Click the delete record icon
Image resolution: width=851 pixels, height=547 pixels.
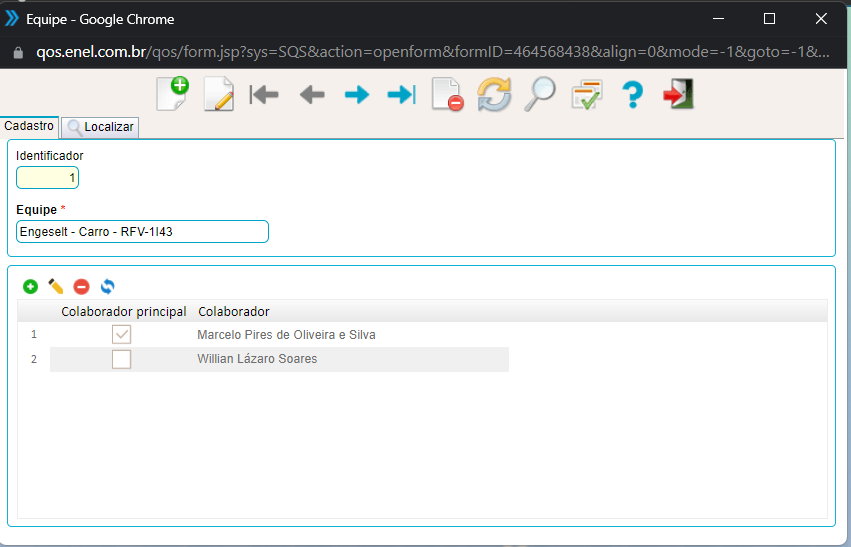[x=447, y=95]
